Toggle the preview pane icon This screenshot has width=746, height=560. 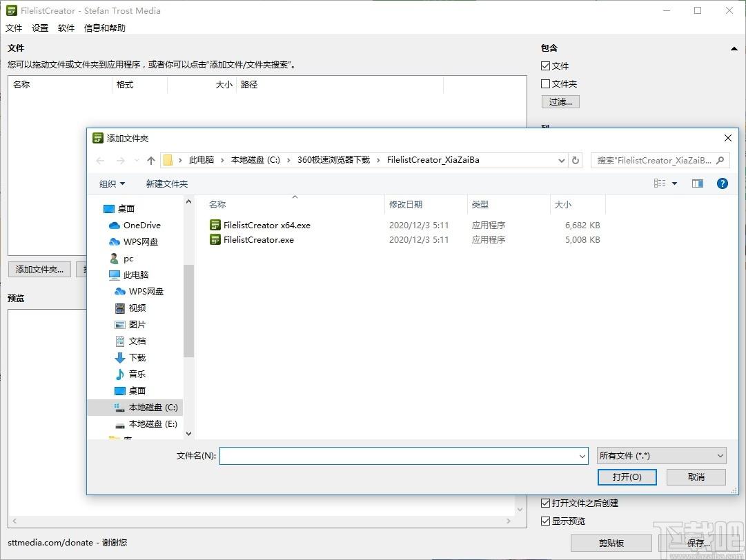coord(698,183)
